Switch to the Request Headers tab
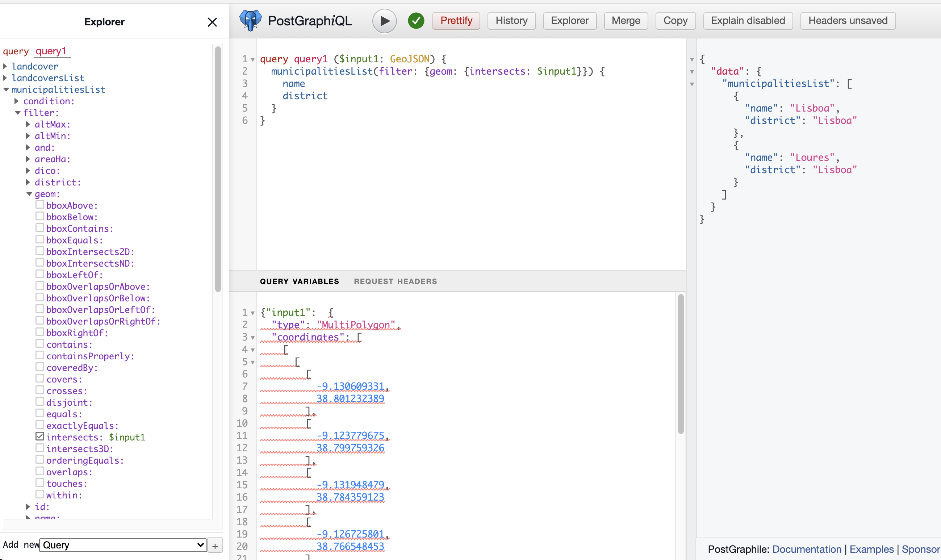This screenshot has width=941, height=560. (x=395, y=281)
